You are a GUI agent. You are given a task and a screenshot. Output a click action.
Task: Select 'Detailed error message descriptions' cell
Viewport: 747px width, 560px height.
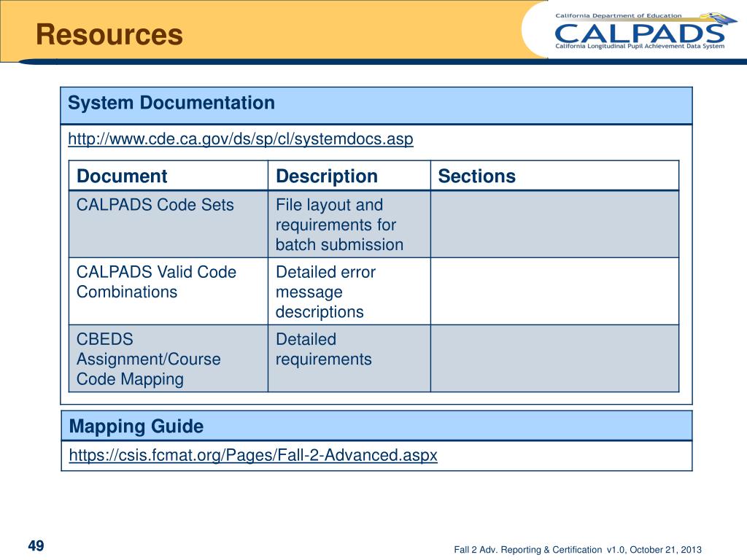[349, 292]
